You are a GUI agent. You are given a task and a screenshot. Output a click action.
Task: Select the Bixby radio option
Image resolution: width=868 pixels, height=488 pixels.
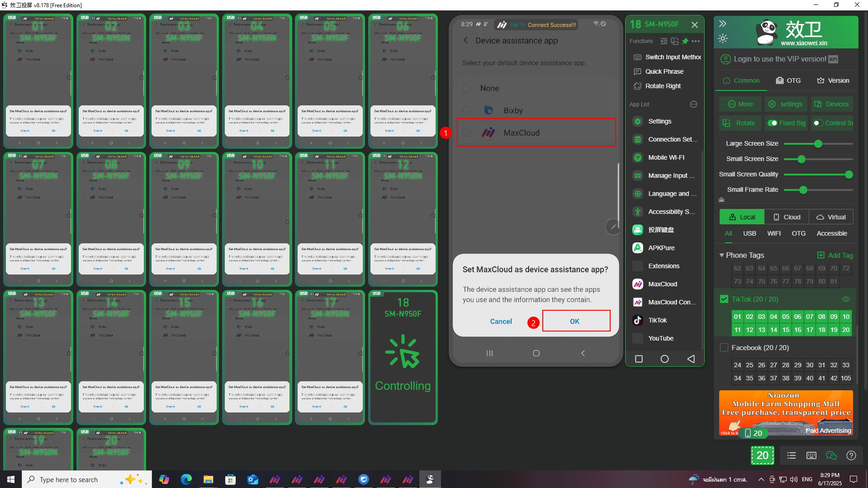pyautogui.click(x=467, y=110)
